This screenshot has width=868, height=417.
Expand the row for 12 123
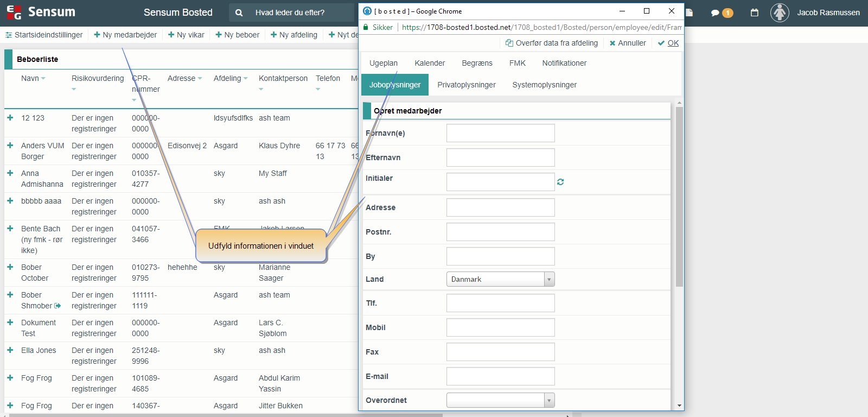point(10,117)
